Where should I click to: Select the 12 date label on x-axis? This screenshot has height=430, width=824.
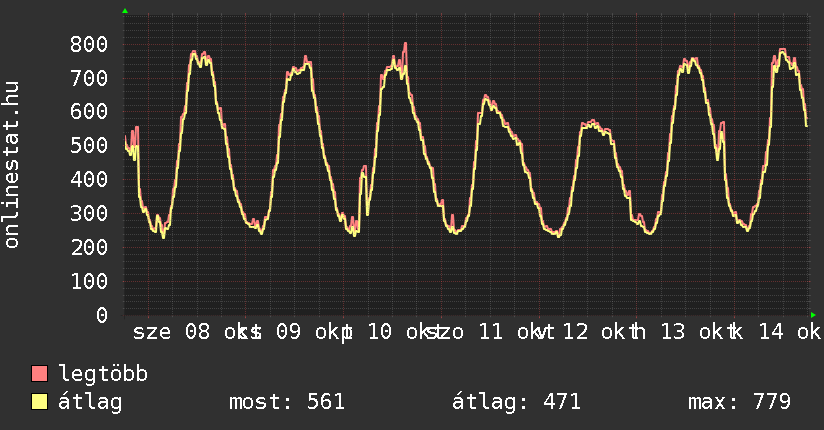coord(576,332)
